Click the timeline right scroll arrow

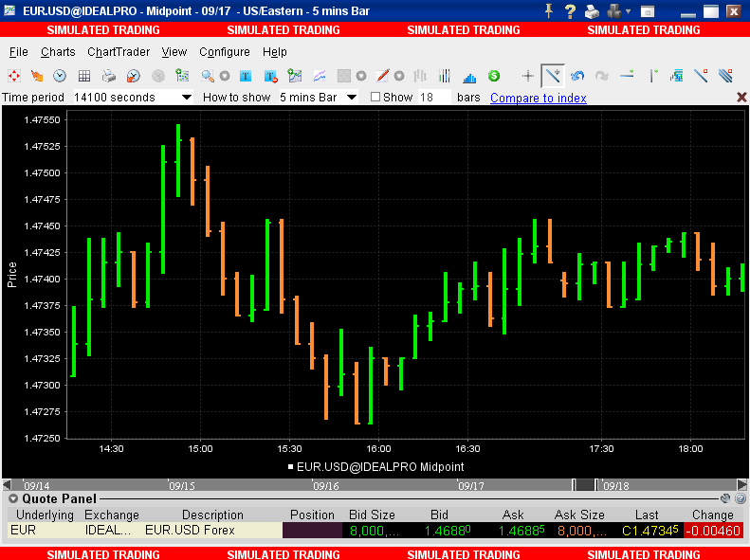click(741, 485)
